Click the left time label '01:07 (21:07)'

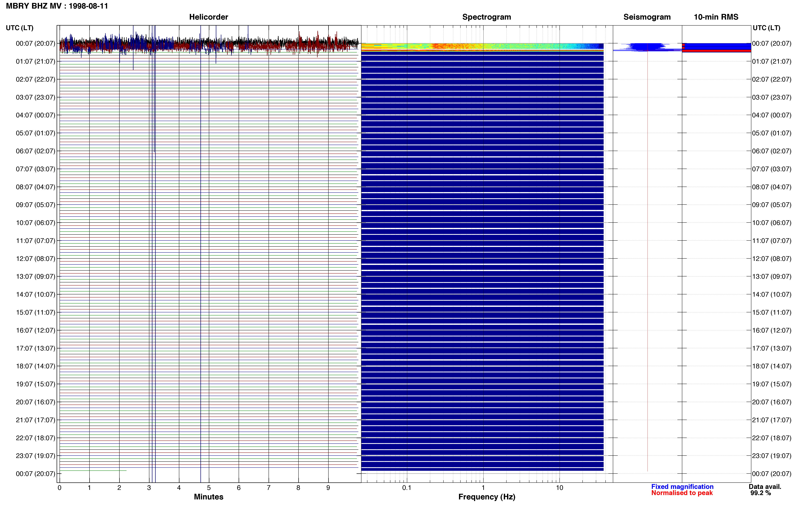[x=36, y=61]
